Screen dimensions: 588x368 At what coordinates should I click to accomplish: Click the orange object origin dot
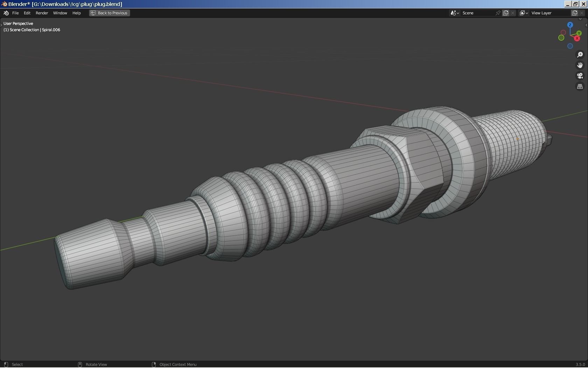point(518,139)
